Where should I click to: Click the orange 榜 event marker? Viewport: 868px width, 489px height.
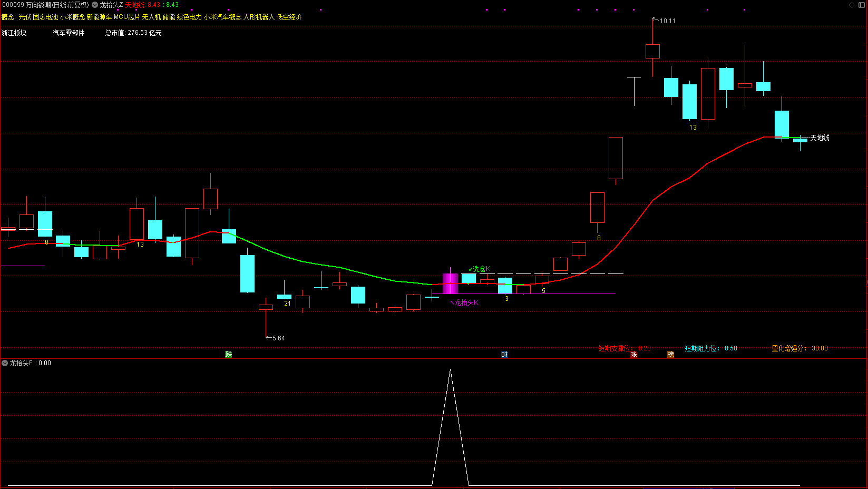coord(670,354)
